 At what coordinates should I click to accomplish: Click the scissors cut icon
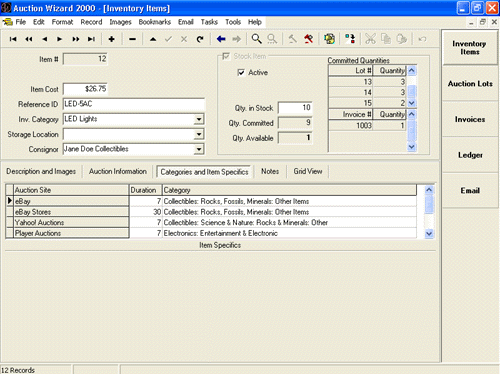370,39
